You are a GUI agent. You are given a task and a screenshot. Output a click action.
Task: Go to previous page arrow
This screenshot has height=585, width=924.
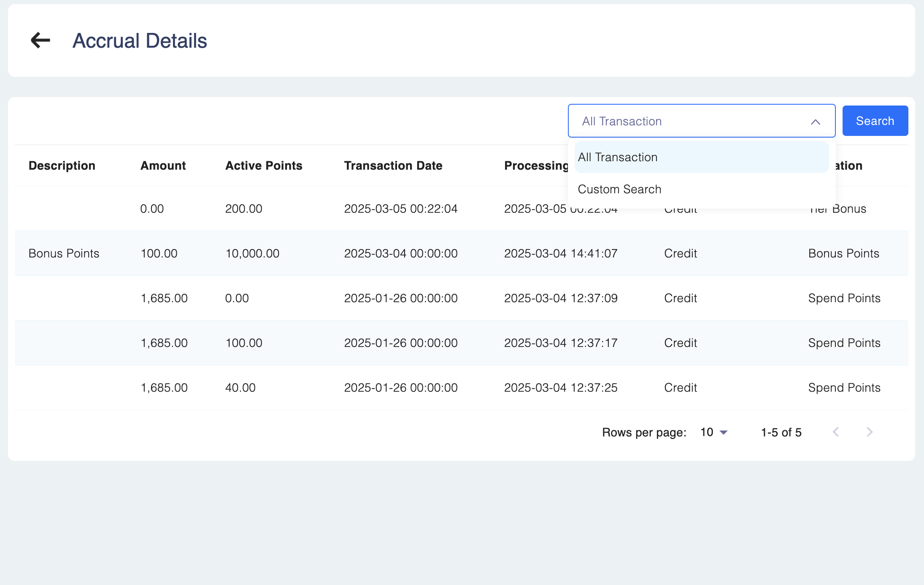[x=836, y=432]
